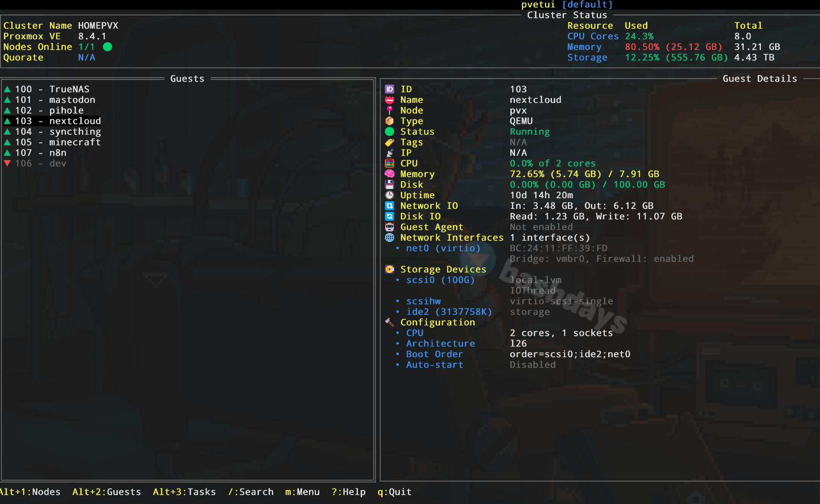The image size is (820, 504).
Task: Click the /:Search shortcut
Action: [251, 492]
